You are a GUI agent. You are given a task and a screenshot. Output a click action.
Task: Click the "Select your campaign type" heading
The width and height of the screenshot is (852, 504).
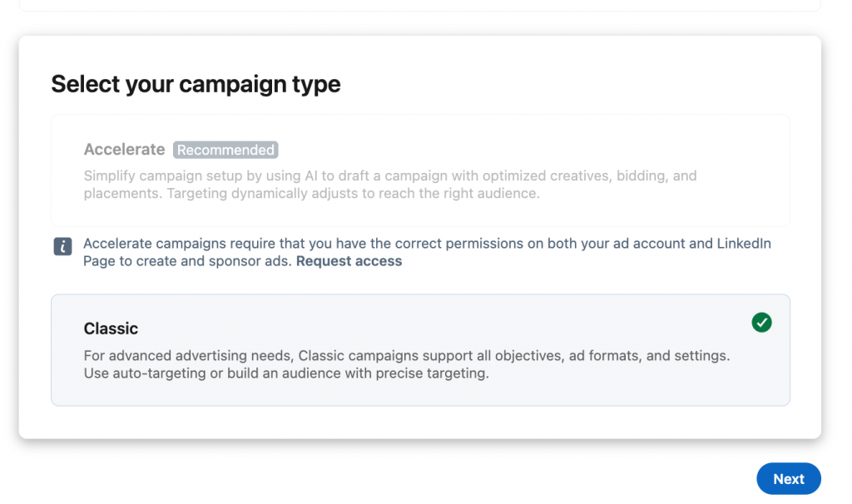(196, 84)
